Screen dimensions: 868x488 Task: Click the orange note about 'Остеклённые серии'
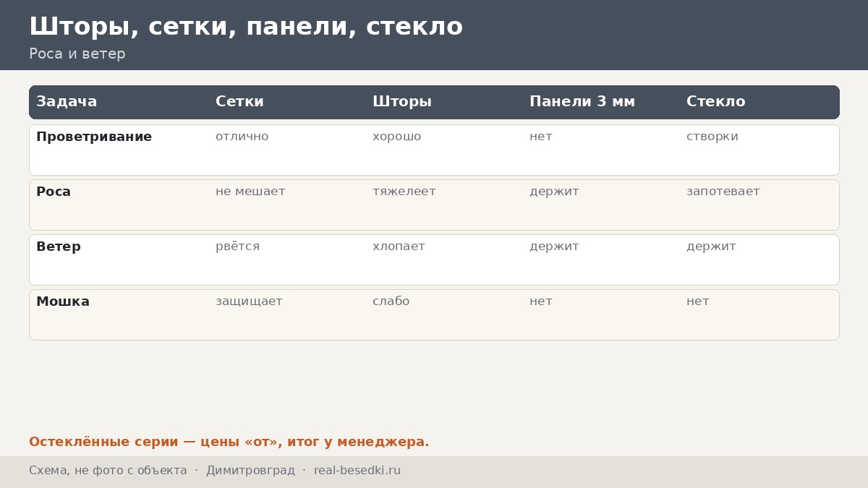(229, 442)
